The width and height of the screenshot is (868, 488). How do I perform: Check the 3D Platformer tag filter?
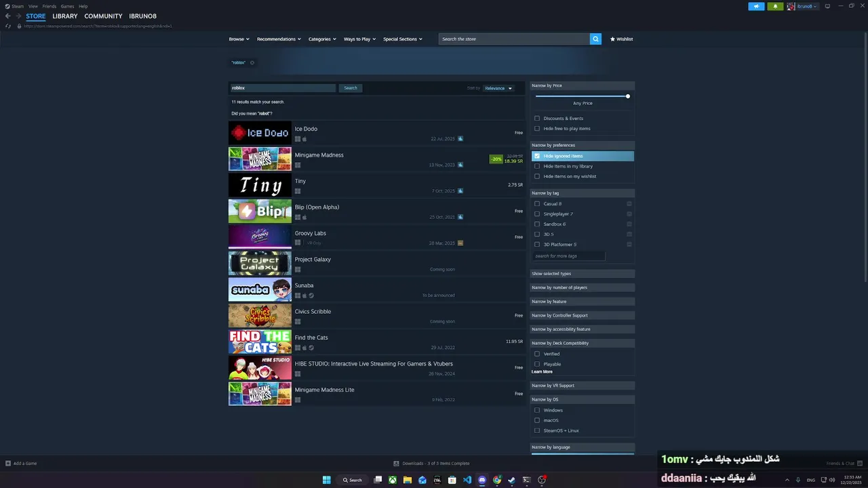click(537, 245)
